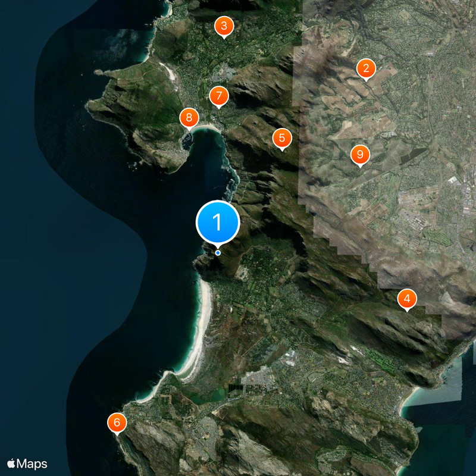
Task: Click pin 8 above the harbor town
Action: [x=189, y=118]
